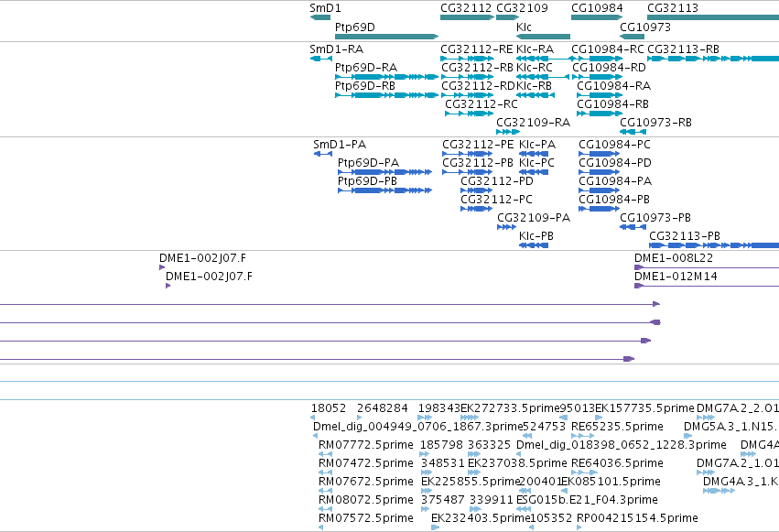This screenshot has width=779, height=532.
Task: Select EST Dmel_dig_004949_0706_1867.3prime
Action: [417, 427]
